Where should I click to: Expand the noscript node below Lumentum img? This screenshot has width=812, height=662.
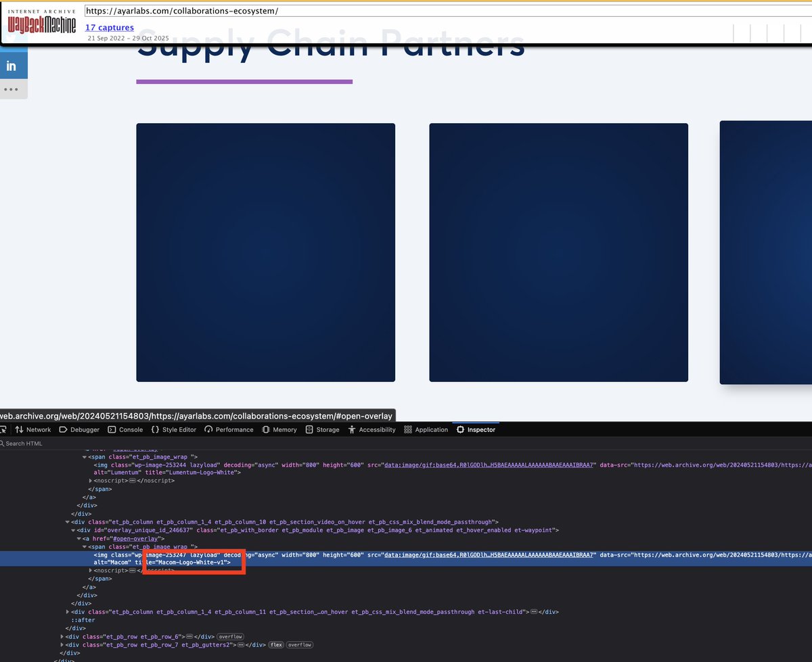point(91,480)
